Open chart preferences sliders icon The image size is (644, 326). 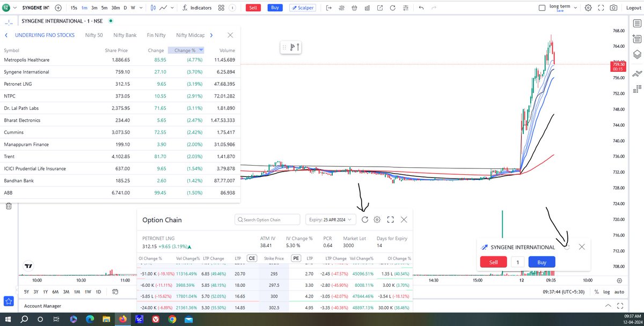[x=406, y=8]
